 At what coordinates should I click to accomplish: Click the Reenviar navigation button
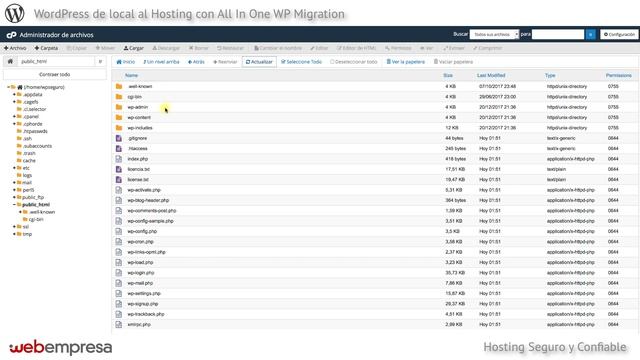pyautogui.click(x=225, y=62)
